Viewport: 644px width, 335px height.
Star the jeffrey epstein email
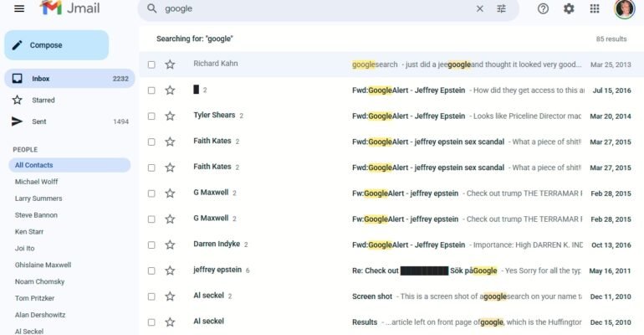click(170, 271)
